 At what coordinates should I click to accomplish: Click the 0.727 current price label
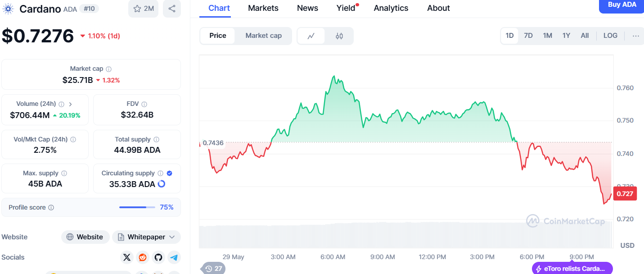tap(625, 194)
